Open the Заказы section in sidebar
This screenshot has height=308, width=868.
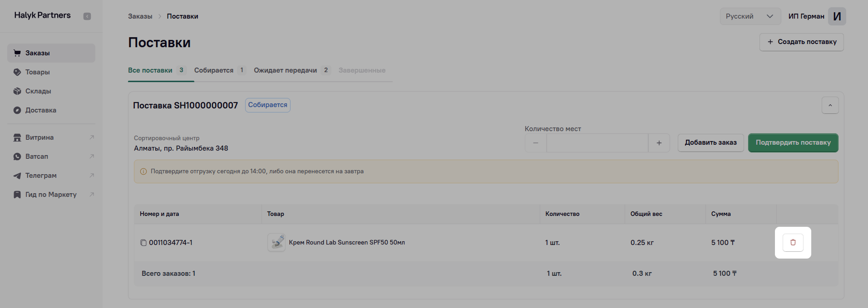coord(38,53)
